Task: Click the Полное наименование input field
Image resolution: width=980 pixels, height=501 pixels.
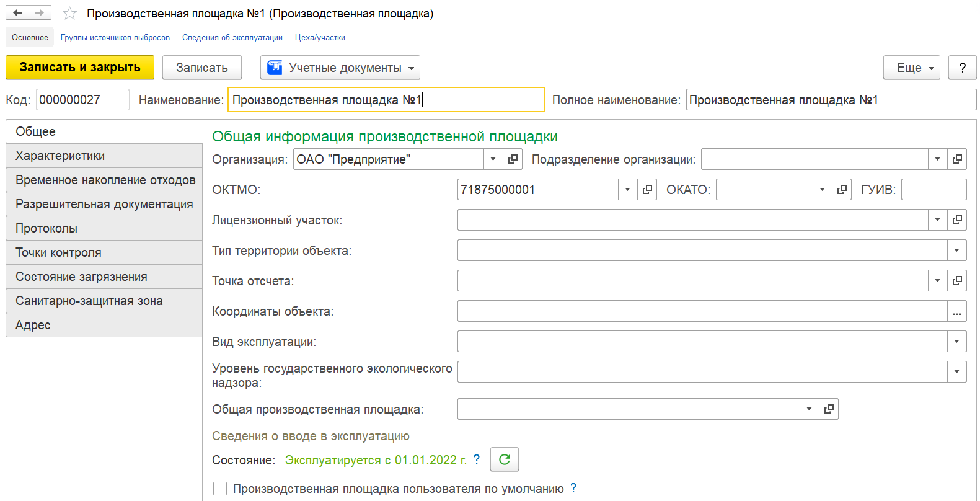Action: pos(831,100)
